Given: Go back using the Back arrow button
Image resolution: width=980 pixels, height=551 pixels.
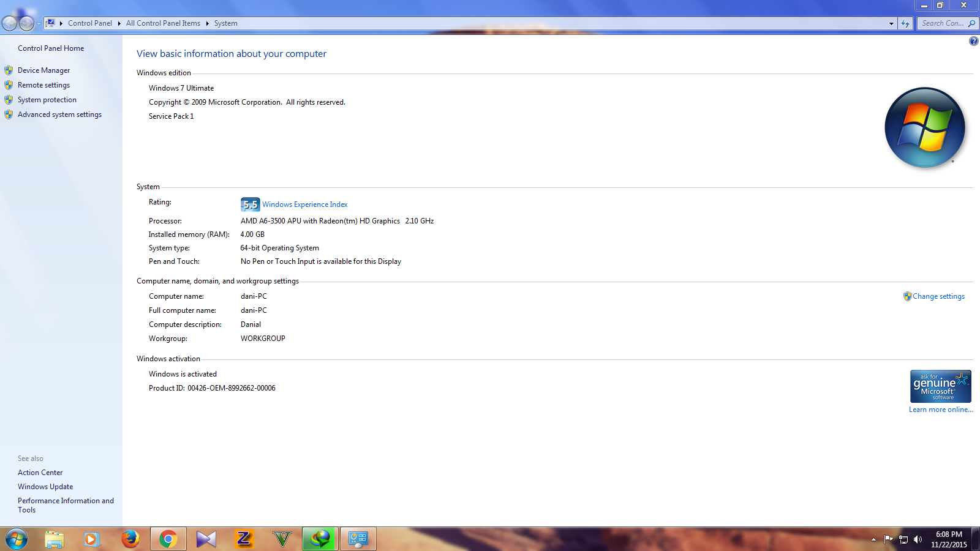Looking at the screenshot, I should (x=9, y=23).
